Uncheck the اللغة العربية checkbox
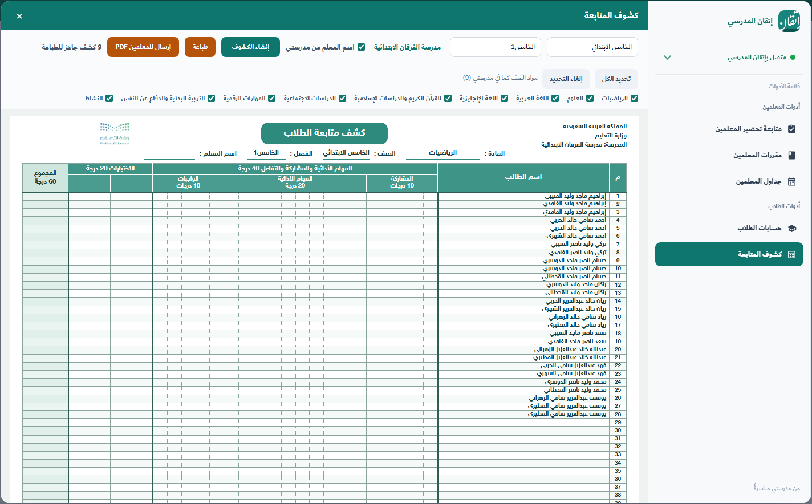Screen dimensions: 812x504 tap(555, 99)
